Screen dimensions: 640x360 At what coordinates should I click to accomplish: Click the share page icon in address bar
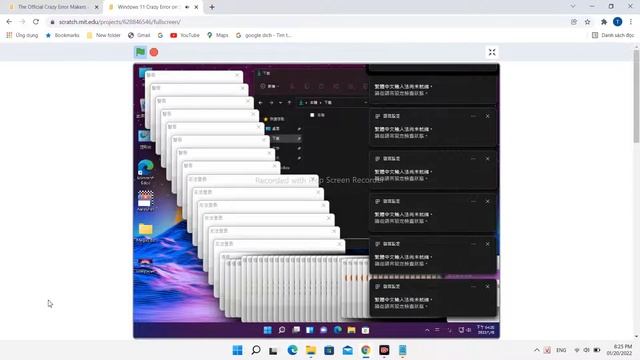tap(574, 22)
